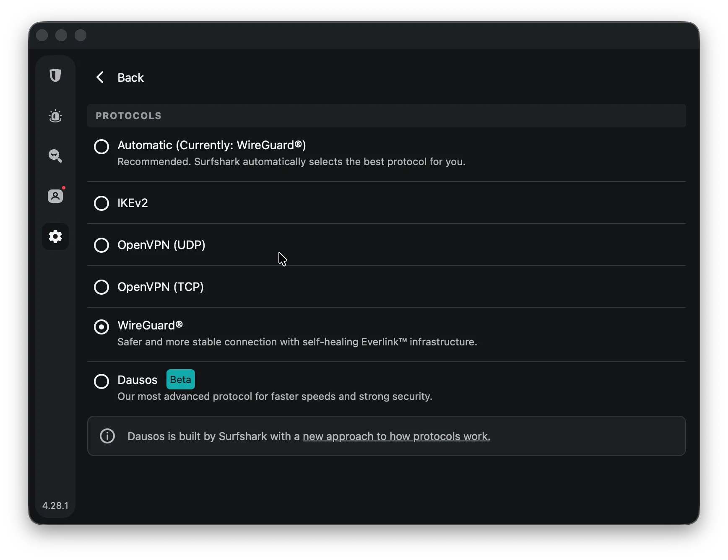Select OpenVPN (TCP) radio button
Viewport: 728px width, 560px height.
coord(101,287)
